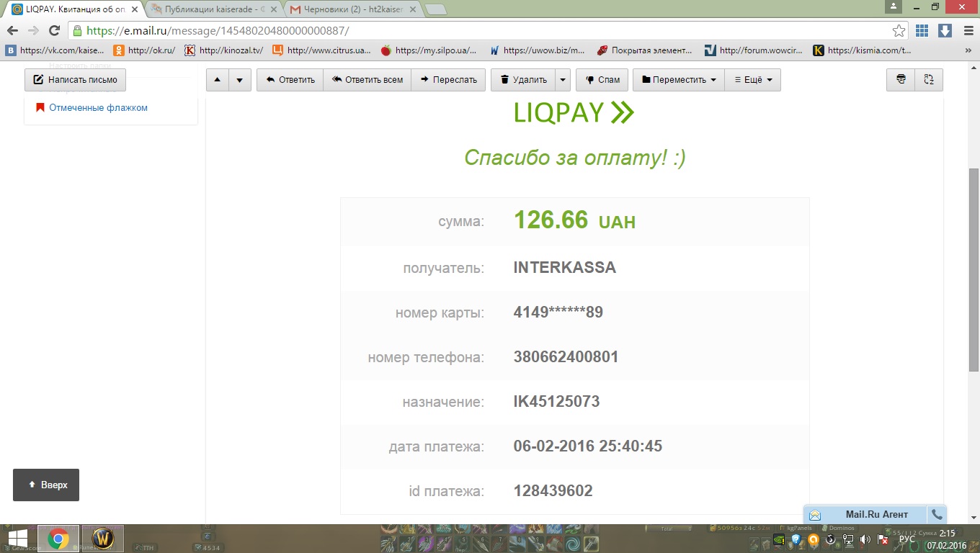The image size is (980, 553).
Task: Open the Action Center flag tray icon
Action: [x=883, y=539]
